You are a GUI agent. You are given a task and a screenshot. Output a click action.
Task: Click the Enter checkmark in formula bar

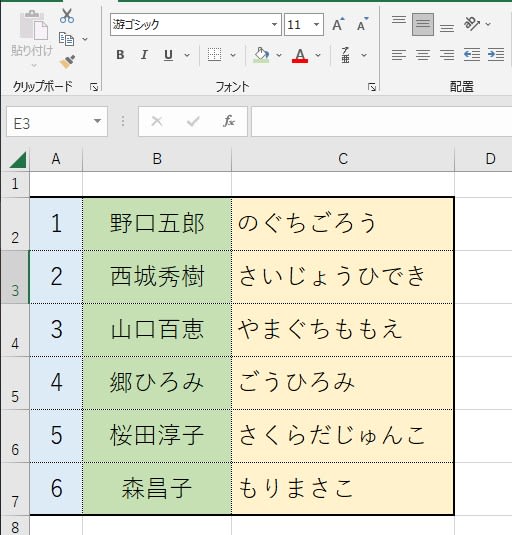pos(193,121)
